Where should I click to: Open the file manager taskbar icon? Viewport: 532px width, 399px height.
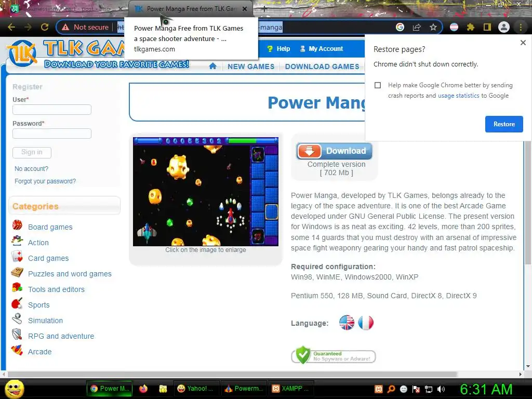point(163,389)
